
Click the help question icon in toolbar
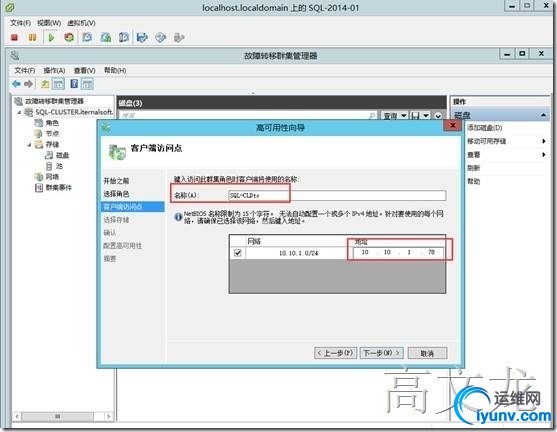(x=74, y=84)
